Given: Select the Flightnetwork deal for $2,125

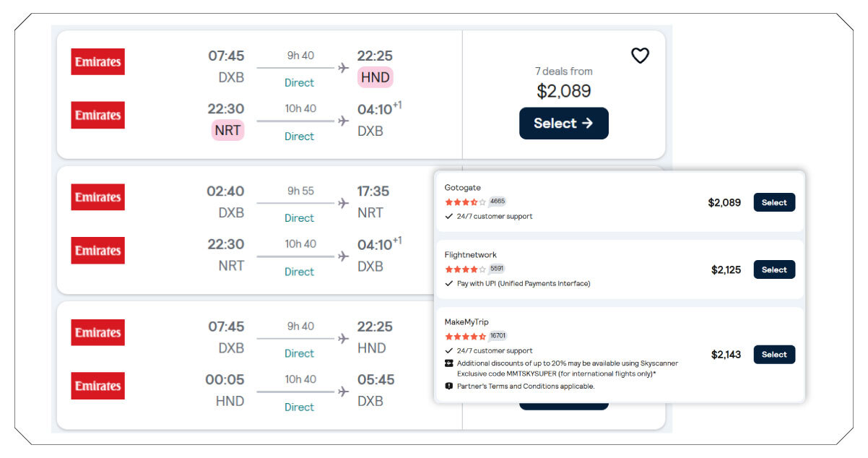Looking at the screenshot, I should [773, 269].
